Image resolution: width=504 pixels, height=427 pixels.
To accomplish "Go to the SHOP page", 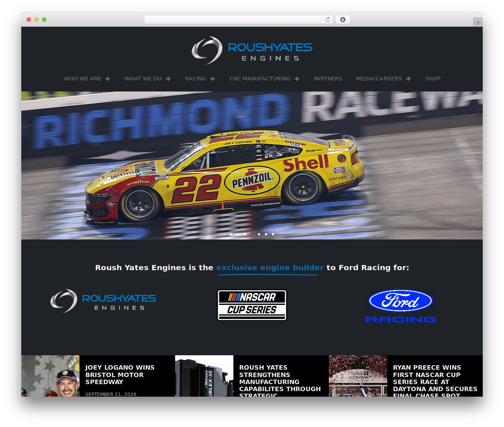I will pos(433,79).
